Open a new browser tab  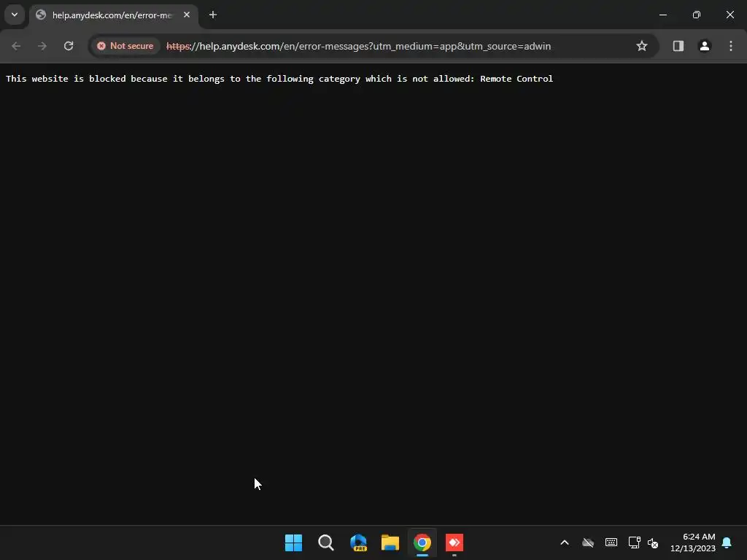click(213, 15)
